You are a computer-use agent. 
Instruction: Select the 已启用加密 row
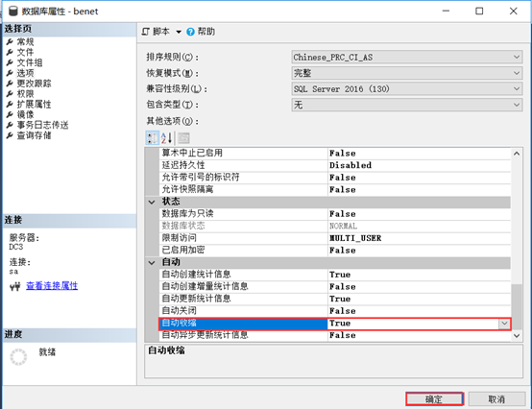[x=334, y=251]
